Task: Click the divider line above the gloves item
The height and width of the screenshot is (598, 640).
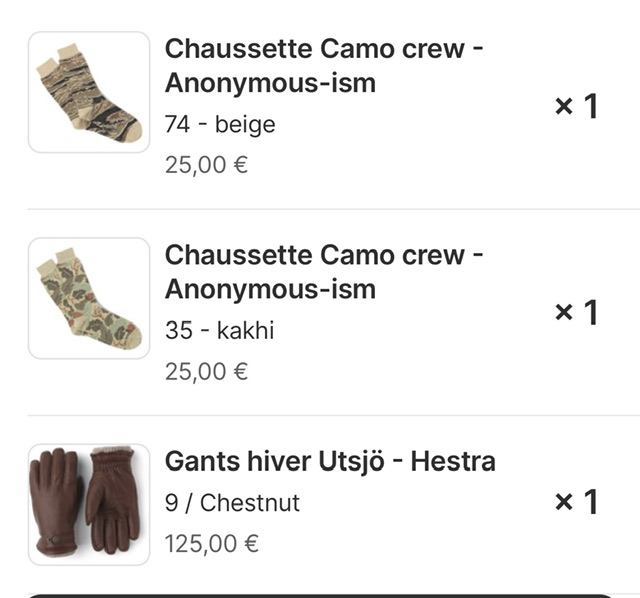Action: click(332, 415)
